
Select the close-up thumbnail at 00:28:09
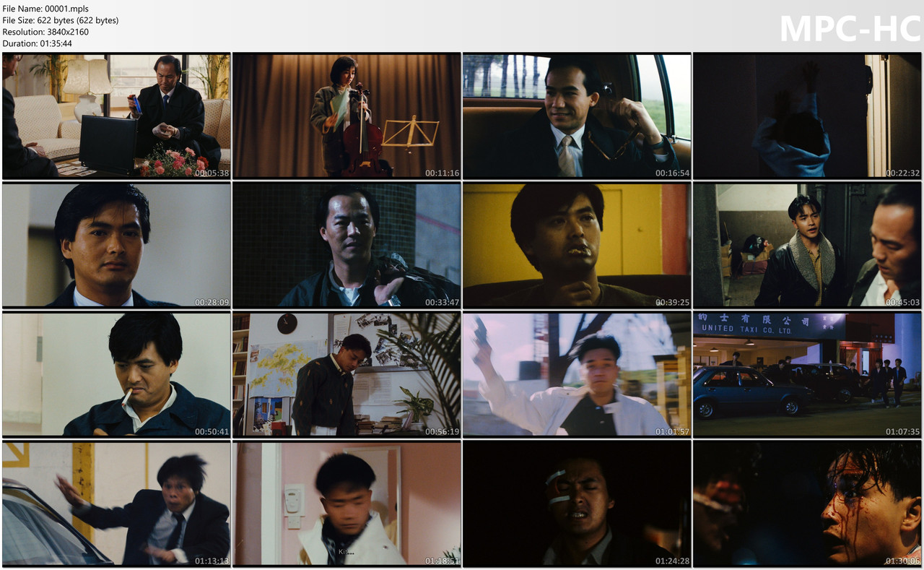point(116,245)
